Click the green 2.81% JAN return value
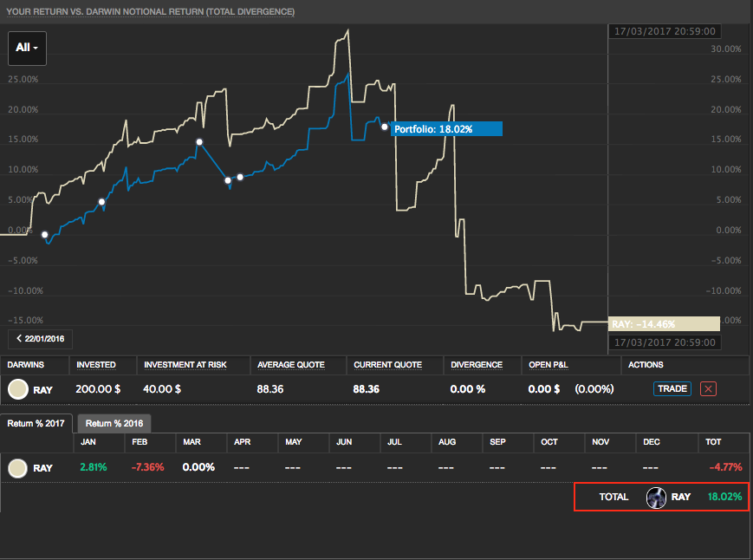 (93, 468)
